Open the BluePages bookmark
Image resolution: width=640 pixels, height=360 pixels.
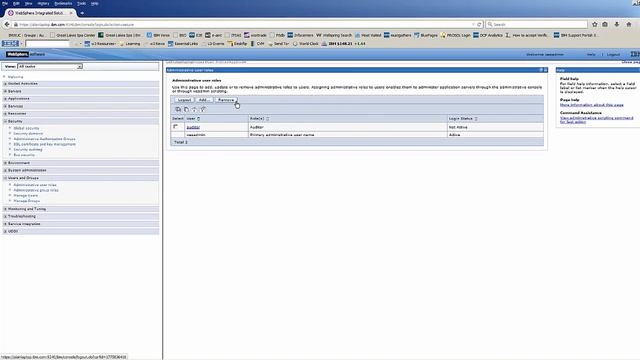426,36
